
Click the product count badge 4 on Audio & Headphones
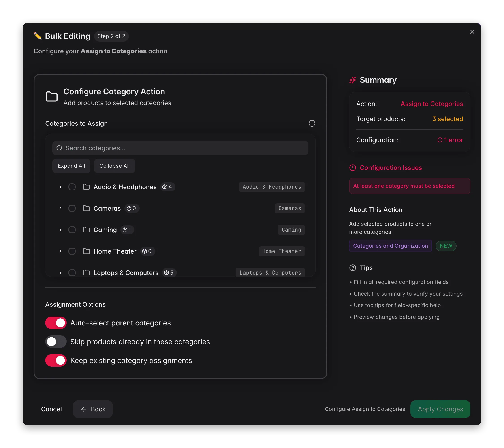(x=167, y=187)
